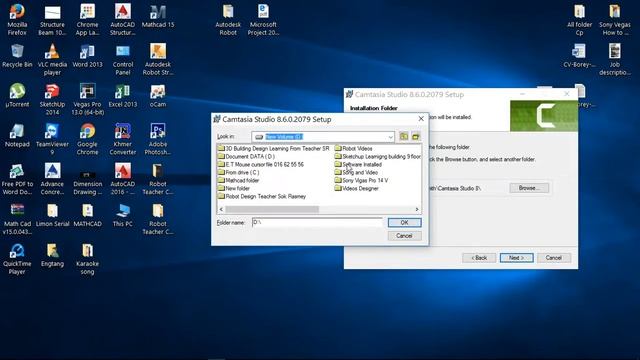
Task: Cancel the folder browse dialog
Action: pyautogui.click(x=404, y=236)
